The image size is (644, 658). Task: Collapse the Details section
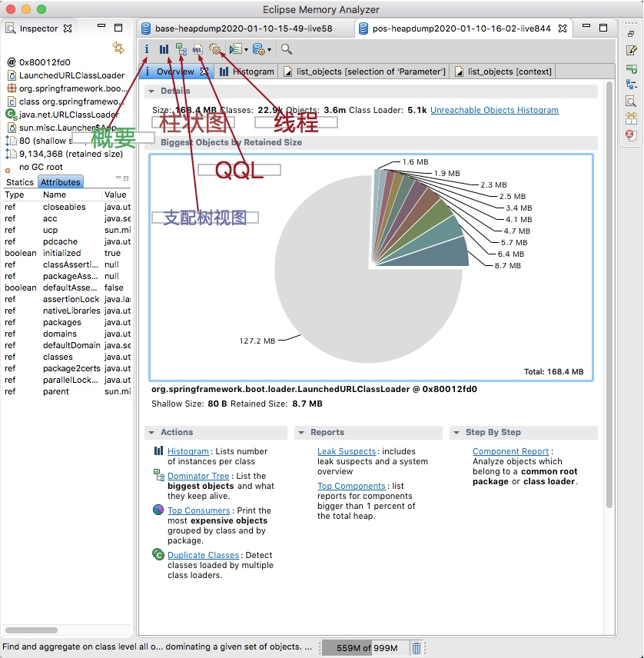151,91
